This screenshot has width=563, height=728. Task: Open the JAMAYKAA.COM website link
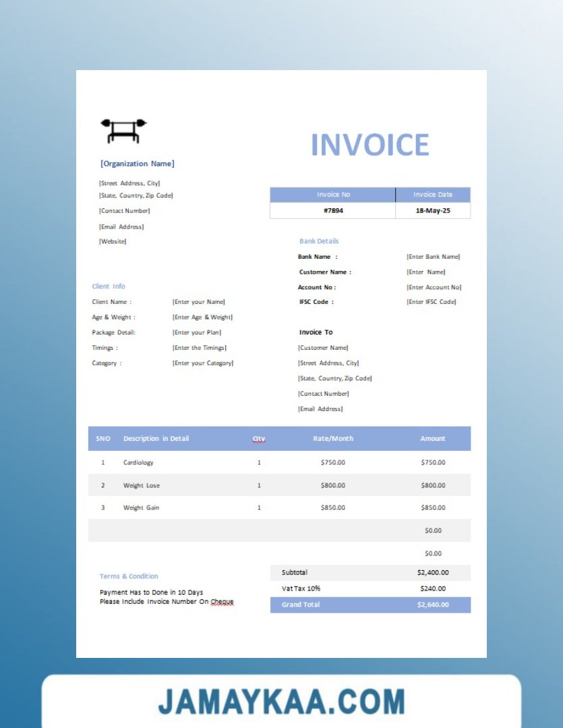coord(281,701)
